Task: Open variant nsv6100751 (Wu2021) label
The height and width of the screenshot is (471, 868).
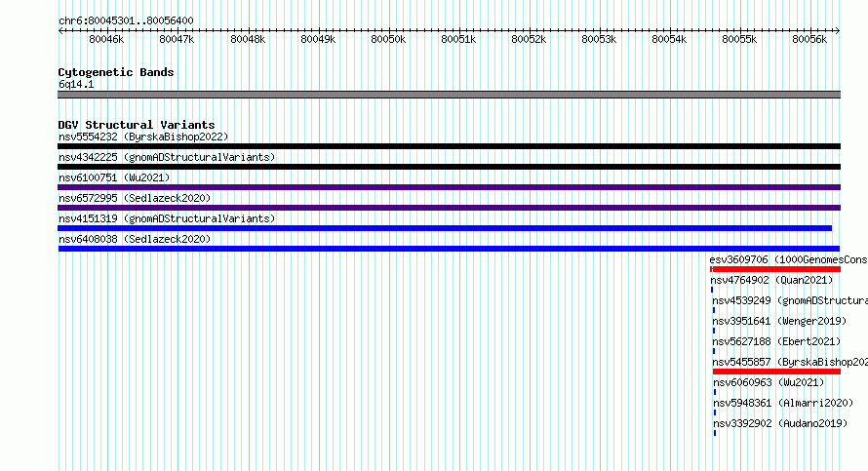Action: tap(114, 177)
